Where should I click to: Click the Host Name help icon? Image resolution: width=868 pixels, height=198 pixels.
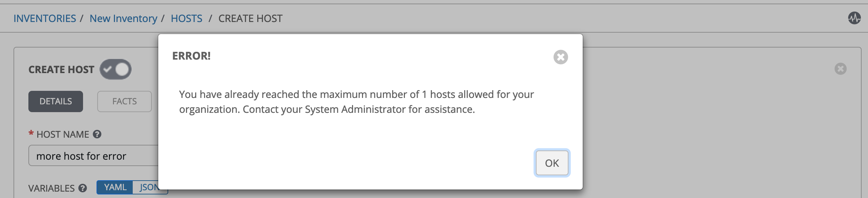coord(97,134)
